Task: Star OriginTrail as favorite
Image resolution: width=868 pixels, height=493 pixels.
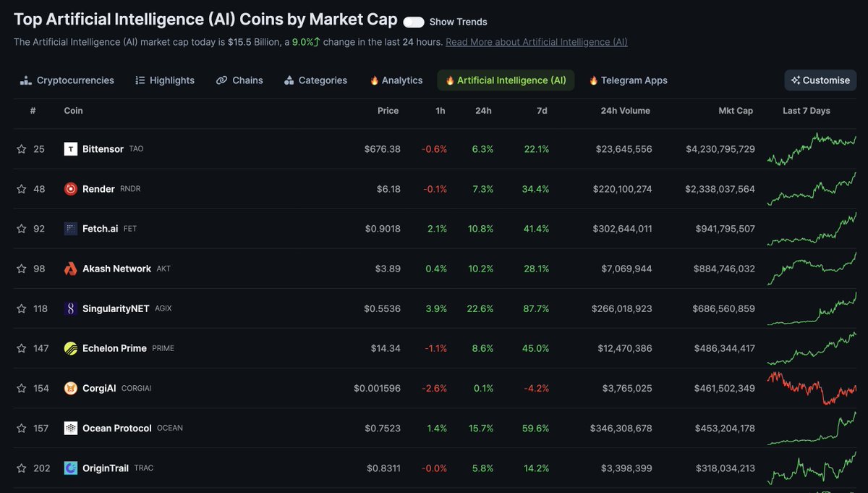Action: 22,468
